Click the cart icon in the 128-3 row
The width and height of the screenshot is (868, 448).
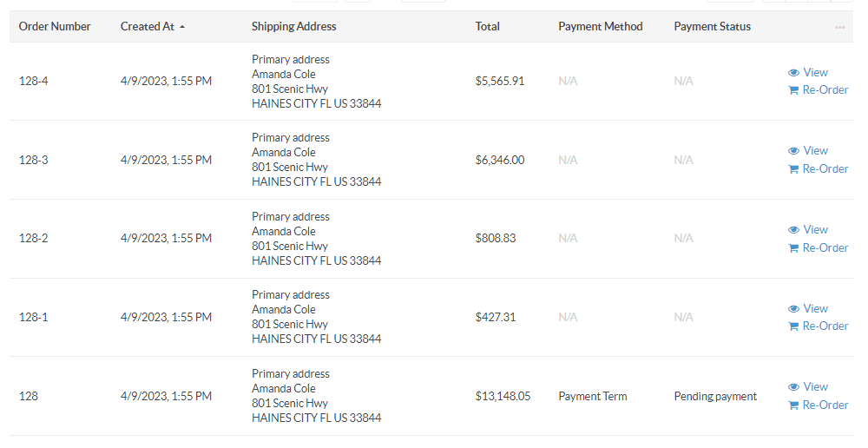coord(793,169)
